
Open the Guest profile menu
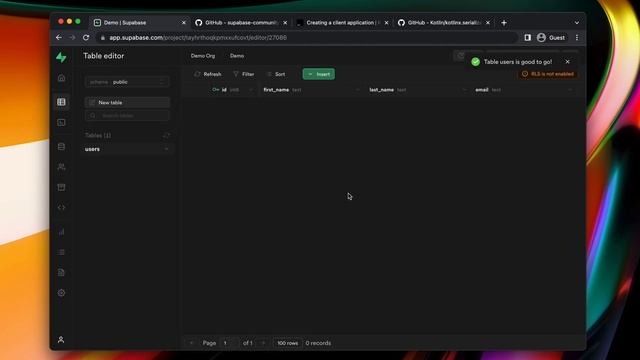(x=551, y=38)
